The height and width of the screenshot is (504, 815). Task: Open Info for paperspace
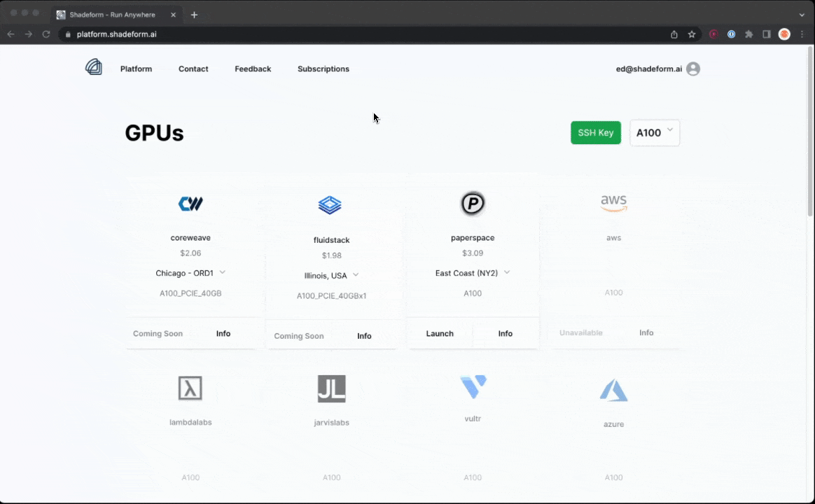point(506,334)
